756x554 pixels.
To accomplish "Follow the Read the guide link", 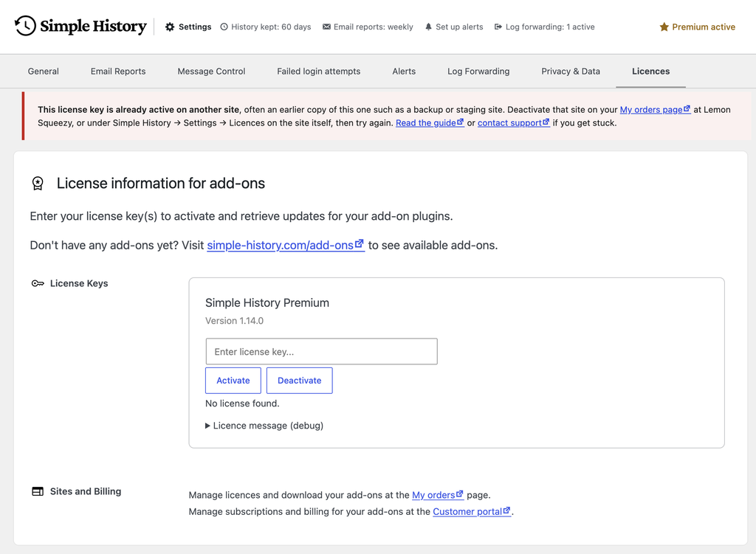I will point(430,123).
